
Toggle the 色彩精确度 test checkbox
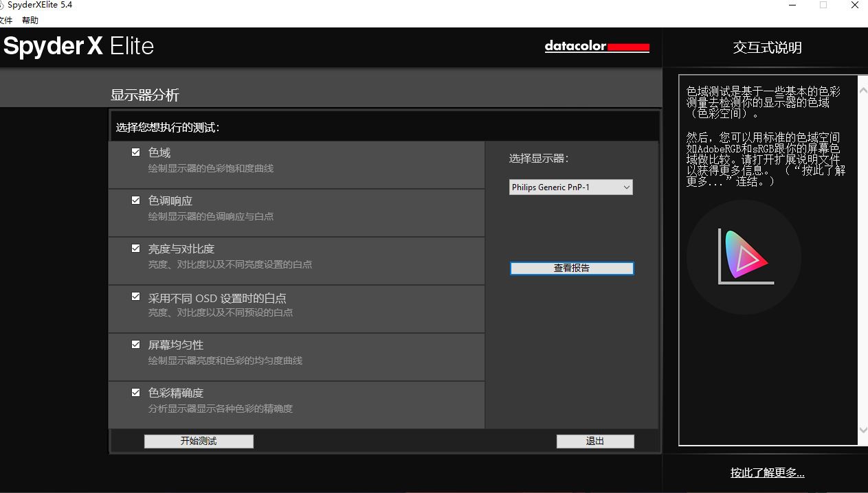pyautogui.click(x=136, y=393)
